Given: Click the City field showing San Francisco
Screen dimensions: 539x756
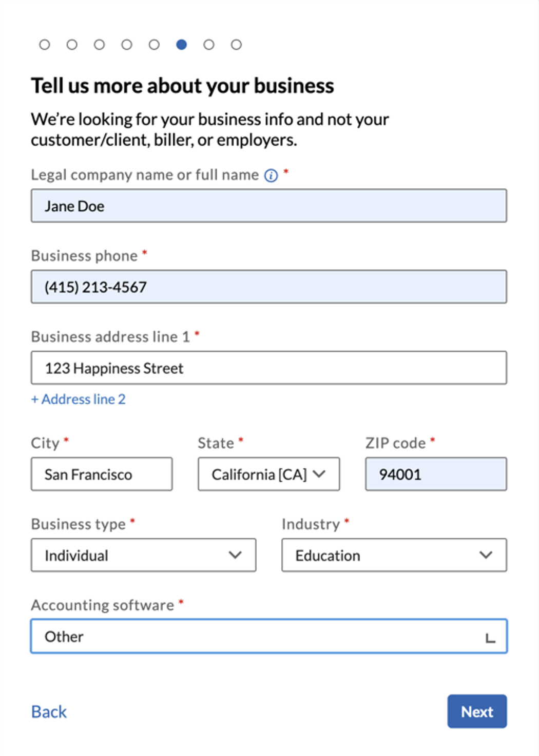Looking at the screenshot, I should (x=101, y=474).
